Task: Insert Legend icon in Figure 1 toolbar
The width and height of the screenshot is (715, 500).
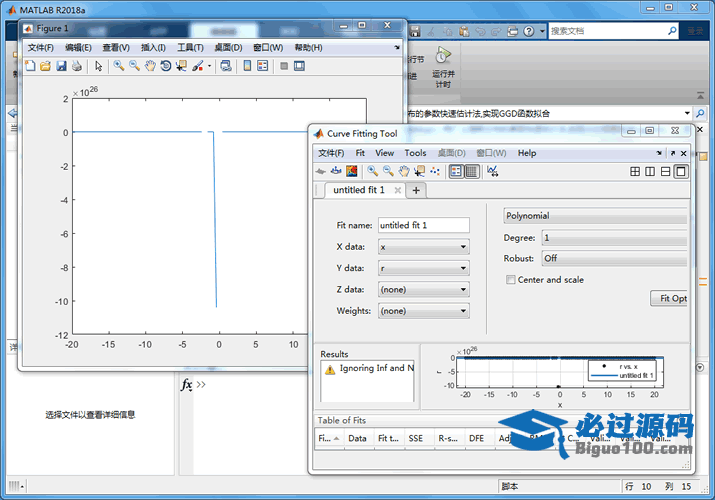Action: [x=263, y=66]
